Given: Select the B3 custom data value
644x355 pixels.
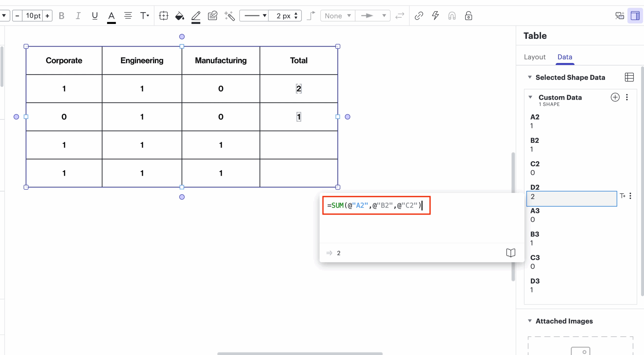Looking at the screenshot, I should pos(531,243).
